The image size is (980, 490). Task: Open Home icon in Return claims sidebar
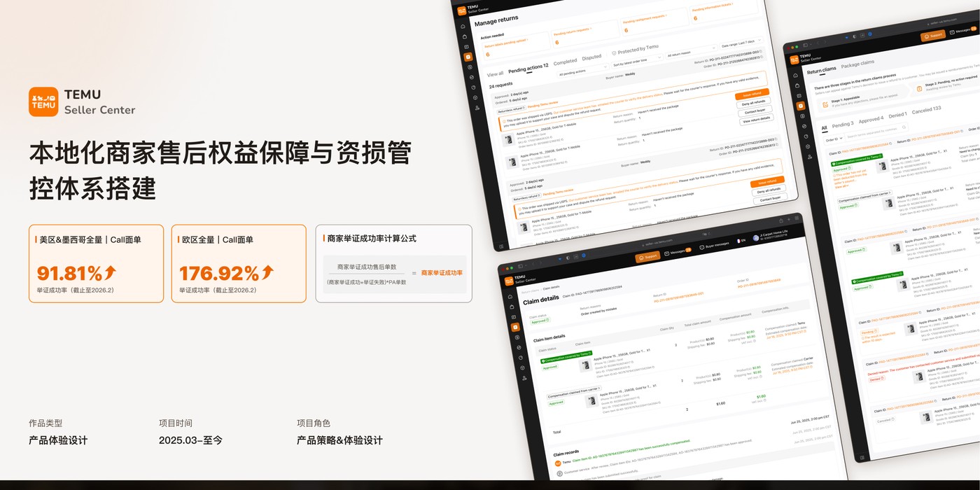pos(796,76)
